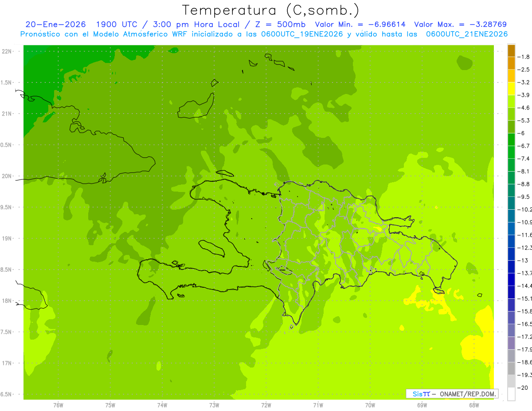Click the "20-Ene-2026" forecast date

[55, 24]
